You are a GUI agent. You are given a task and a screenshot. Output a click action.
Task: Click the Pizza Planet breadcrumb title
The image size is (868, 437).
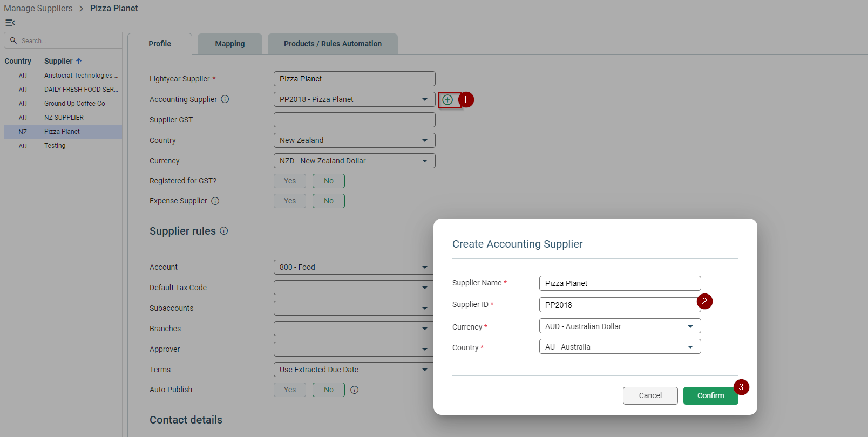pos(114,9)
